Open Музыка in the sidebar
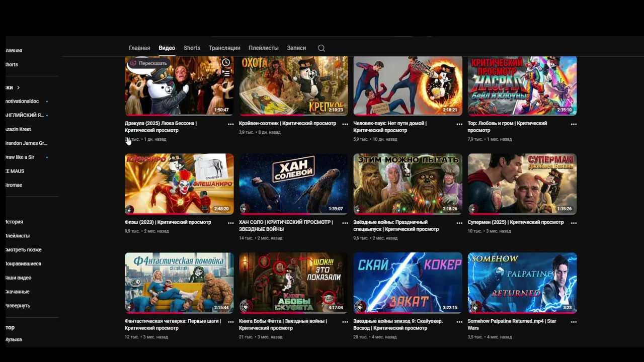 [14, 340]
